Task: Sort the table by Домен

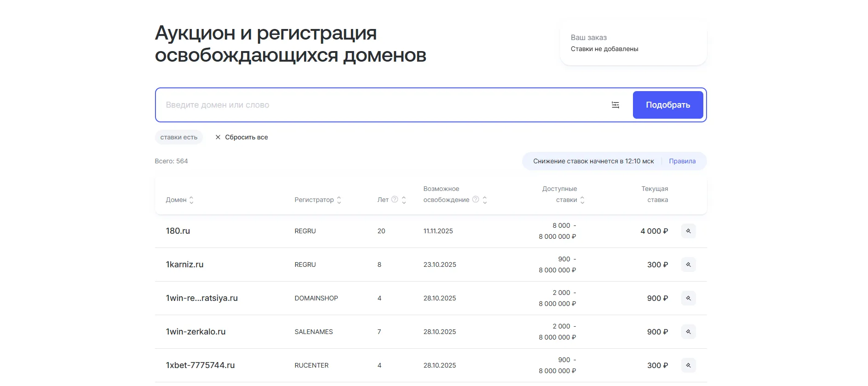Action: pos(191,200)
